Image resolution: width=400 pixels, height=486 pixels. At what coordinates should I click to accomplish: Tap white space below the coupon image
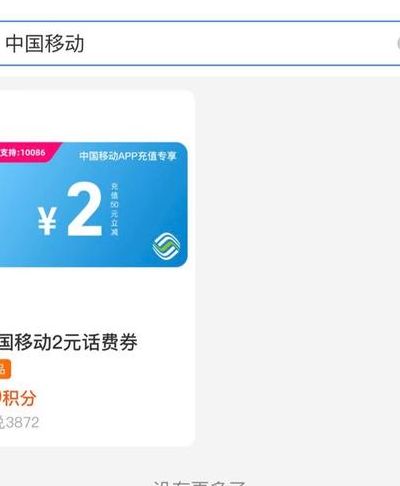tap(97, 298)
